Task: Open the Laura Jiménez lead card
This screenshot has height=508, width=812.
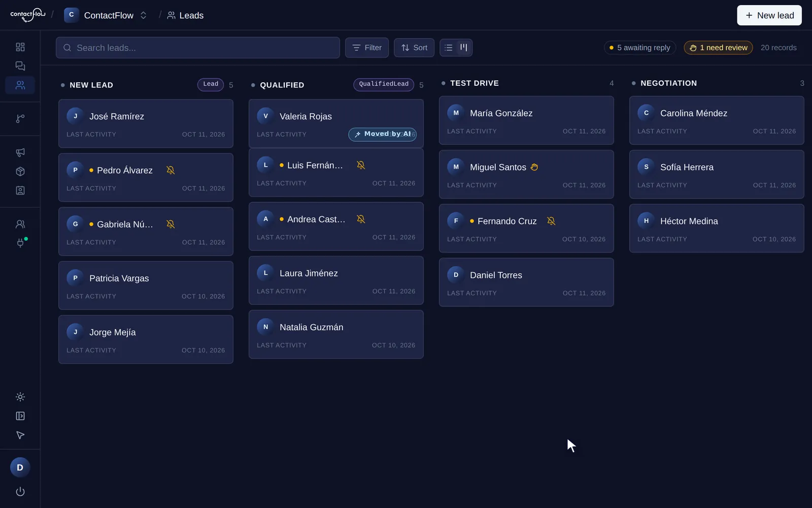Action: 336,280
